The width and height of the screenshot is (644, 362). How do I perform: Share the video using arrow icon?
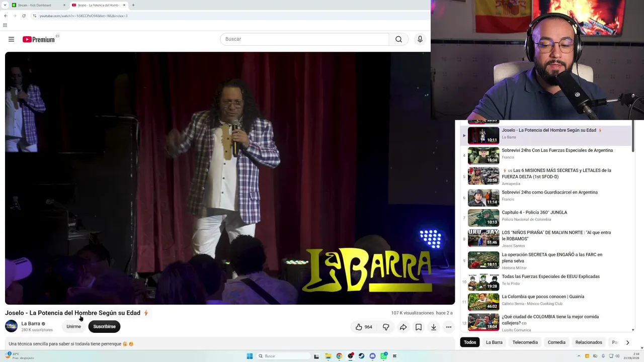coord(403,327)
